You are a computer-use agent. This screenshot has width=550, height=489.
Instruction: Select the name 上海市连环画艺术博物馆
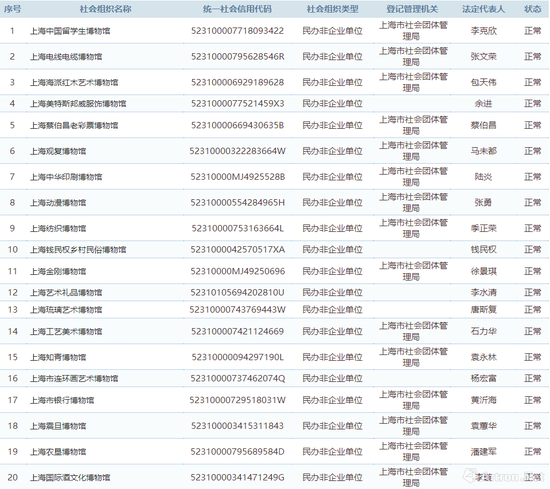[74, 378]
